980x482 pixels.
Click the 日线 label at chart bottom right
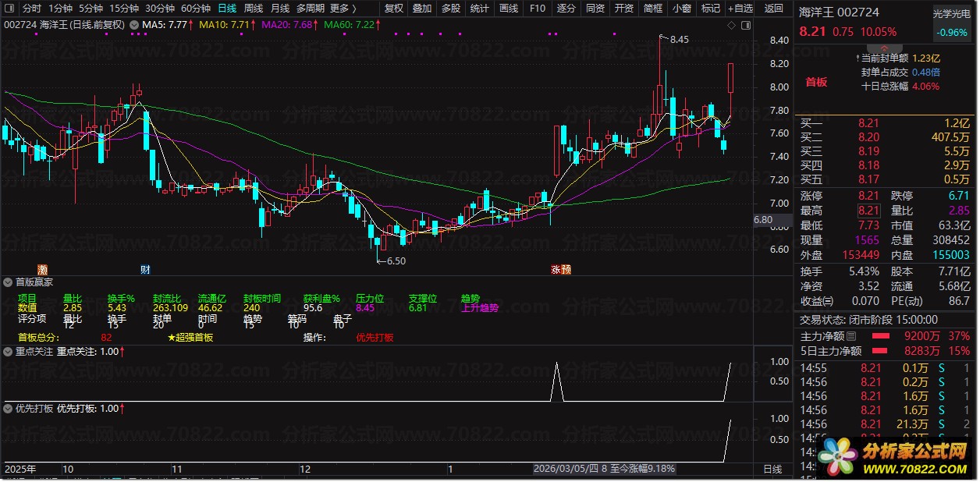772,470
